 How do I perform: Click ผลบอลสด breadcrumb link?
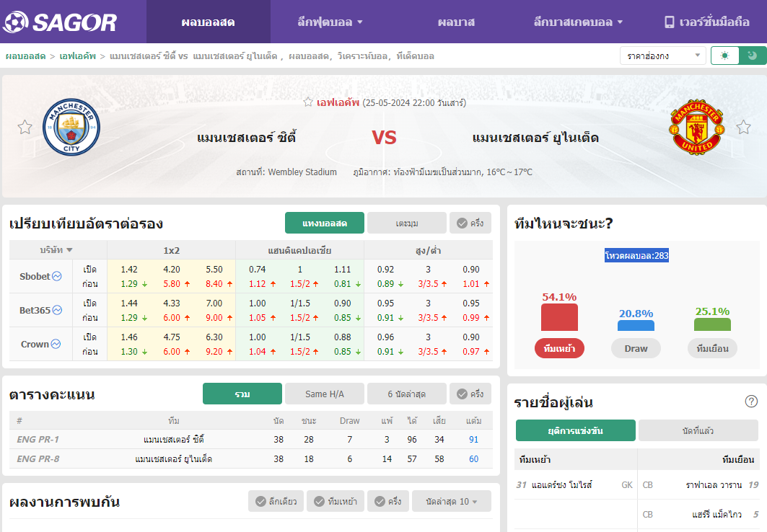pyautogui.click(x=26, y=56)
